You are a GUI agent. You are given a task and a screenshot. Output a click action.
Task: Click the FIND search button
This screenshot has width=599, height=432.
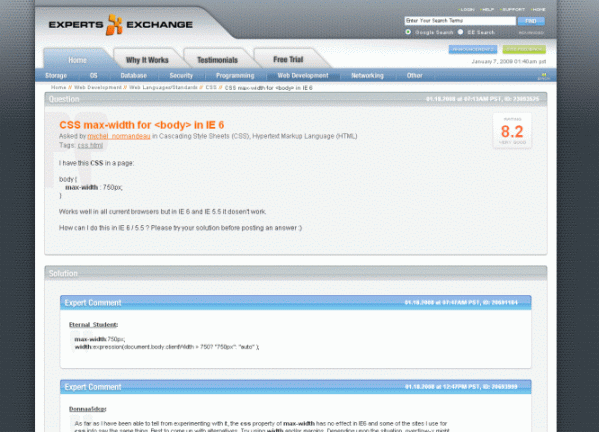pyautogui.click(x=531, y=21)
